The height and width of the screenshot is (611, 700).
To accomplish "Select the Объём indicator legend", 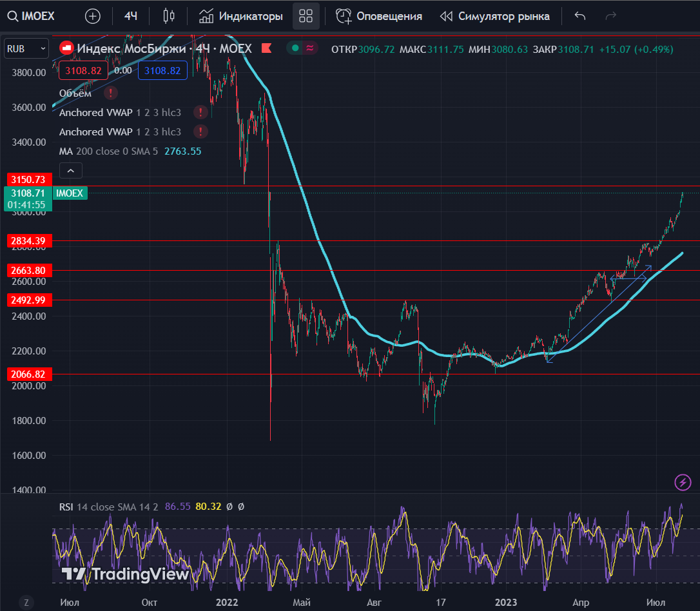I will (75, 93).
